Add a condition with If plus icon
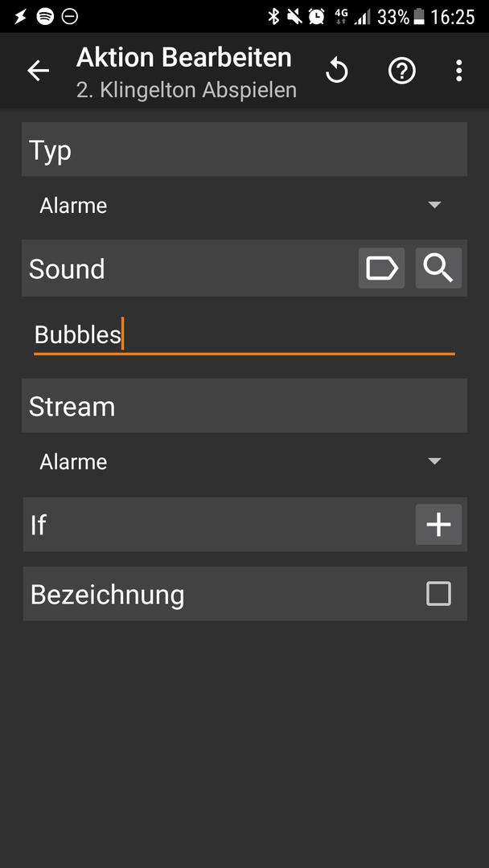The width and height of the screenshot is (489, 868). (438, 524)
